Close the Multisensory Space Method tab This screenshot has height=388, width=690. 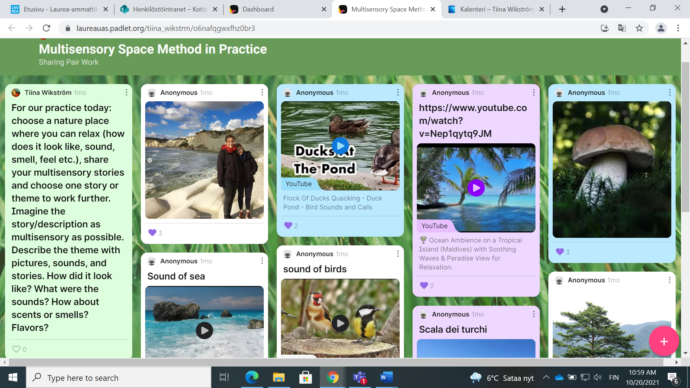(x=433, y=9)
